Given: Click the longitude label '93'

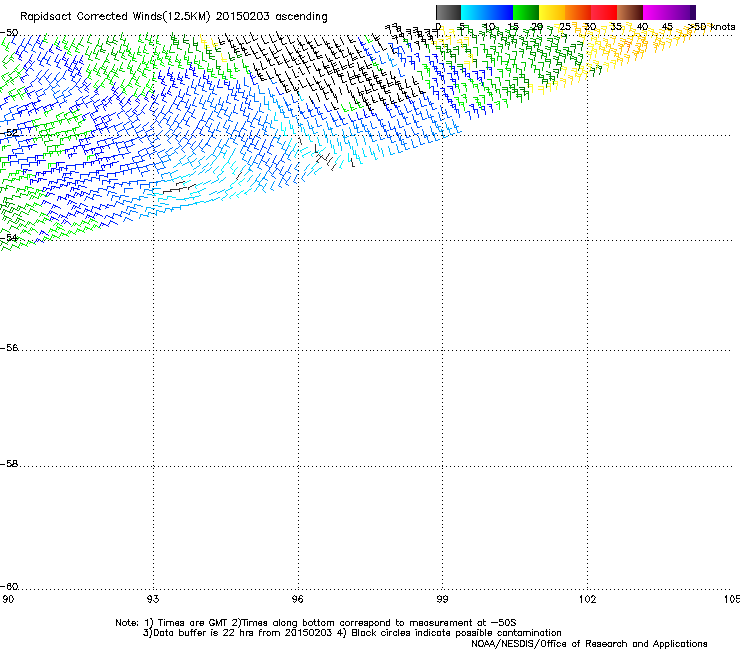Looking at the screenshot, I should pyautogui.click(x=153, y=599).
